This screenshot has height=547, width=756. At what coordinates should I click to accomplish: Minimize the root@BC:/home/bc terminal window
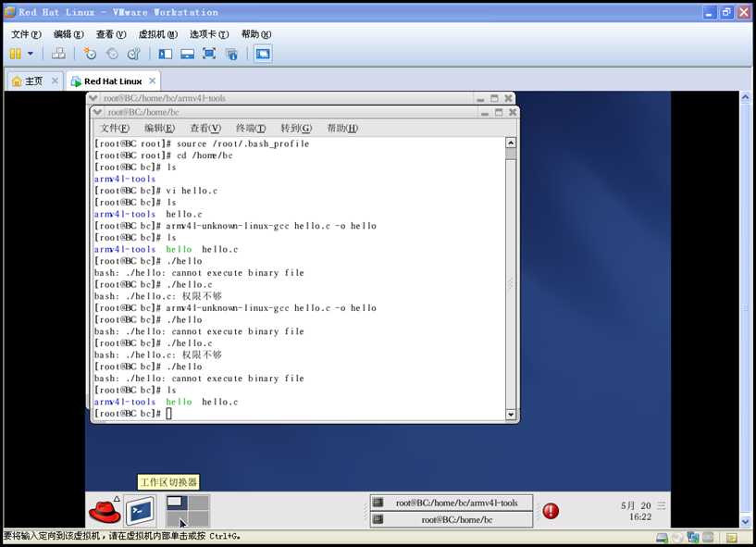tap(485, 112)
